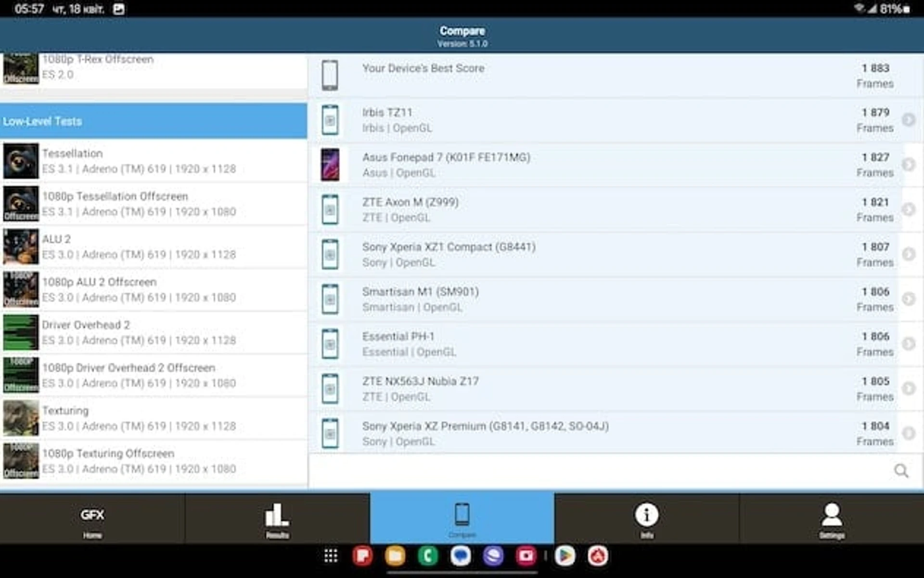
Task: Select the ZTE NX563J Nubia Z17 name
Action: pos(420,381)
